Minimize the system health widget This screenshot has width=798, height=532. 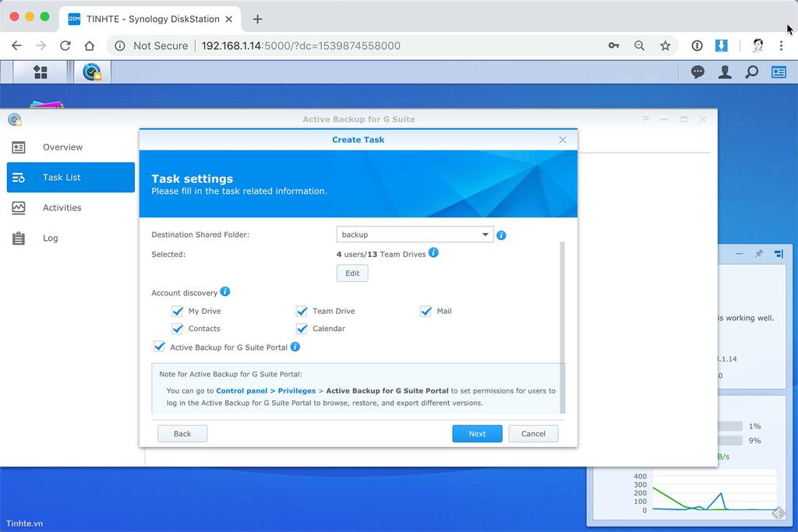[x=739, y=253]
